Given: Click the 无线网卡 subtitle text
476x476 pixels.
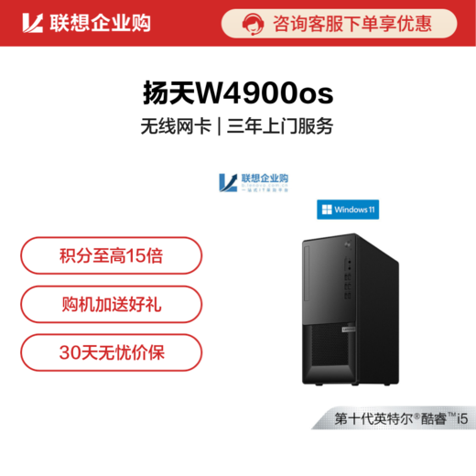Looking at the screenshot, I should tap(176, 126).
